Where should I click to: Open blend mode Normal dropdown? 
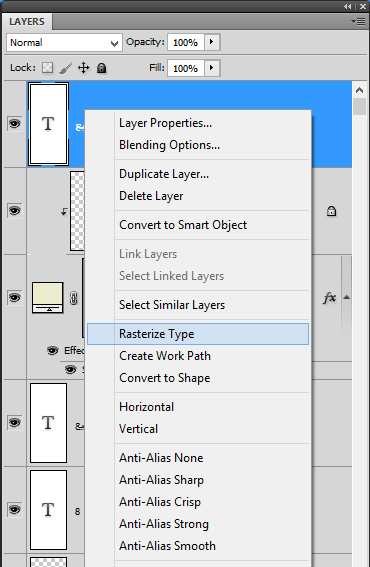64,43
